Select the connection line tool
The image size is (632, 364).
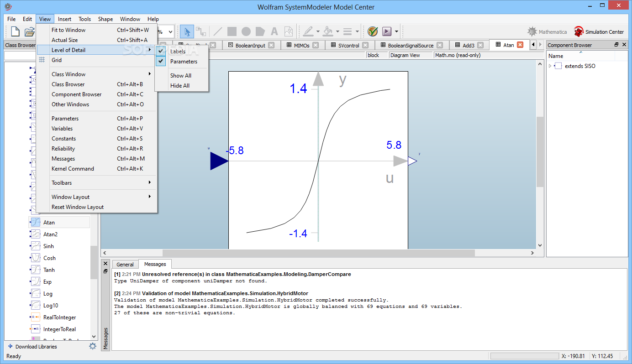coord(201,31)
